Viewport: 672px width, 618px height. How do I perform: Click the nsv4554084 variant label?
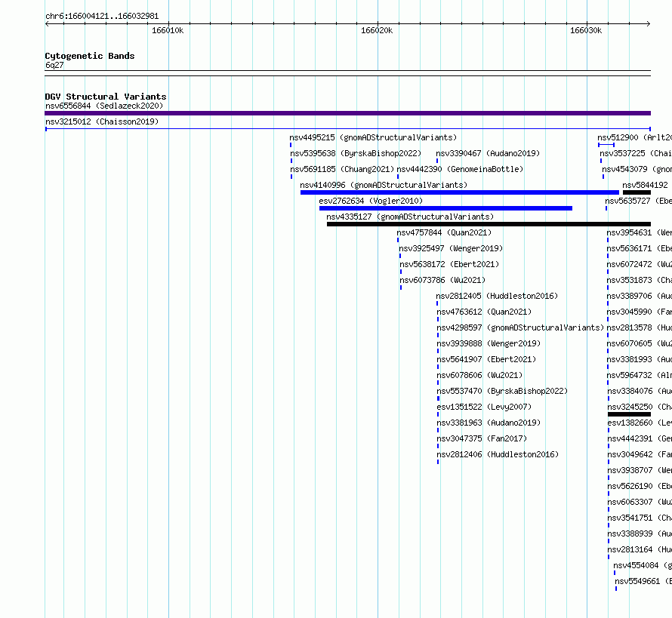tap(643, 565)
